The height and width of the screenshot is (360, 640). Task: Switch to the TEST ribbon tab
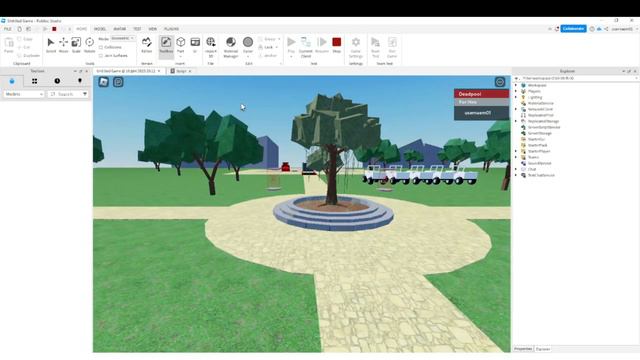click(137, 29)
